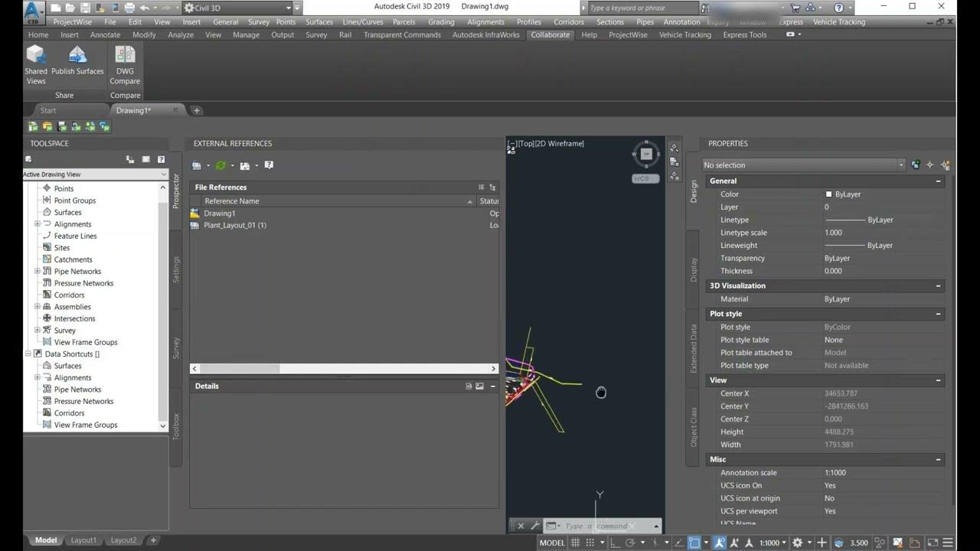Click the Plot printer icon in quick access toolbar

click(x=130, y=8)
